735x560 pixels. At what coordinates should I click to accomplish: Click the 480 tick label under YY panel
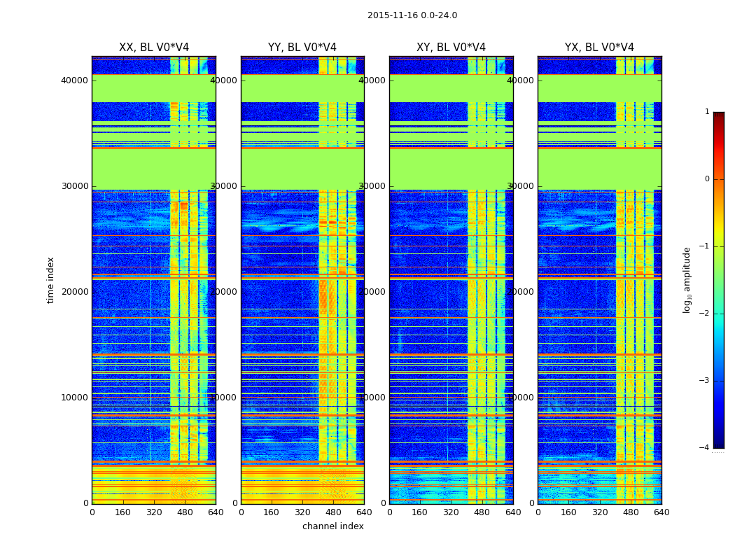333,512
